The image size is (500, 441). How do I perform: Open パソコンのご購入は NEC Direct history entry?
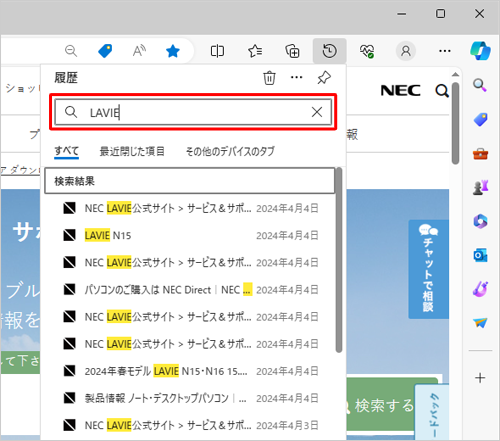(x=191, y=290)
